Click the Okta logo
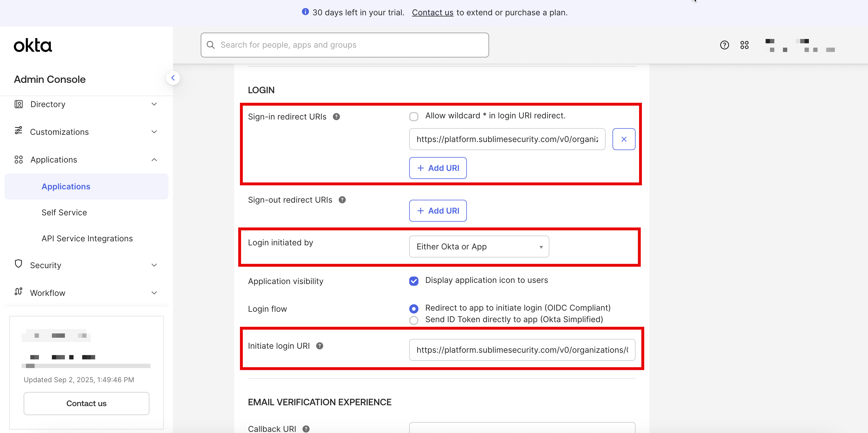The image size is (868, 433). (33, 45)
